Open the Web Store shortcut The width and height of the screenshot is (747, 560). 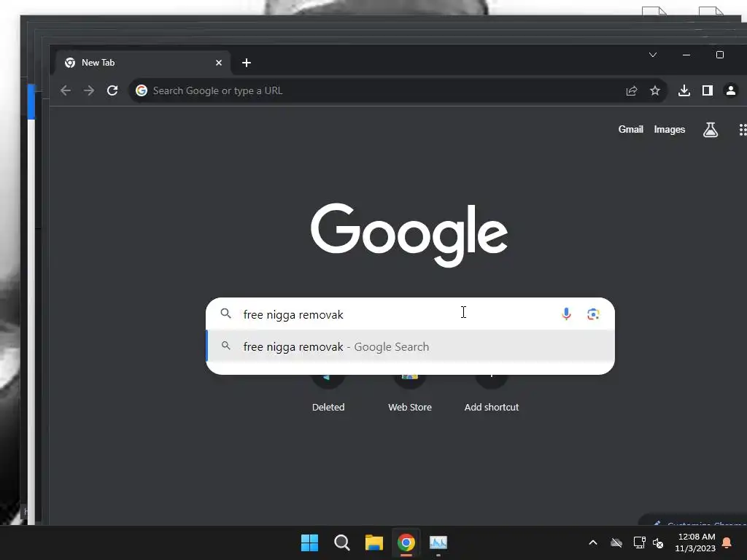[410, 394]
